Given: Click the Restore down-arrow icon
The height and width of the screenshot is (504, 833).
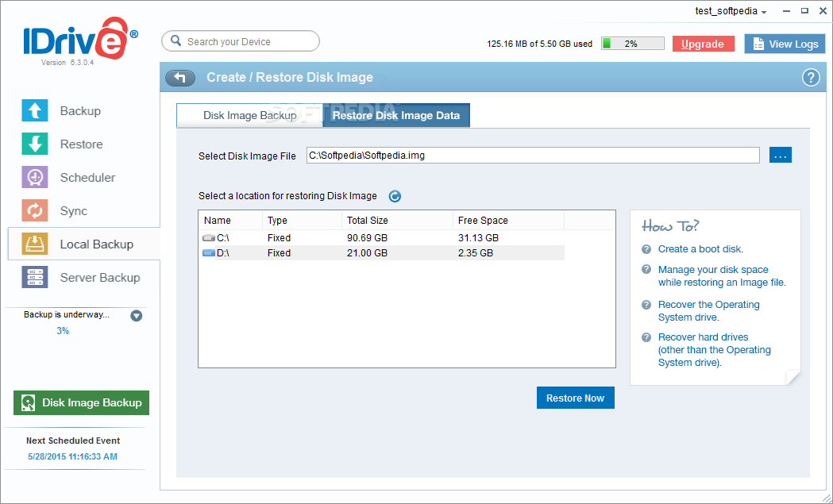Looking at the screenshot, I should (34, 144).
